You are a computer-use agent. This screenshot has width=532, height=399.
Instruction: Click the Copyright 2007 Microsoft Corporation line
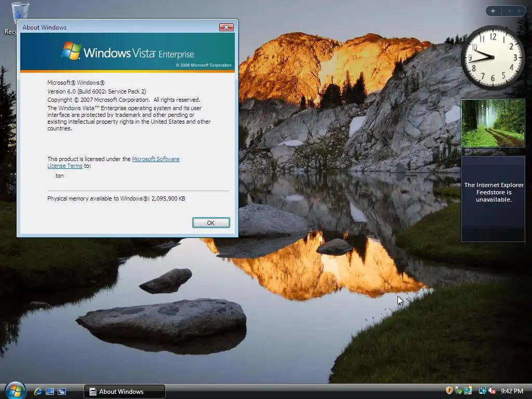click(124, 100)
